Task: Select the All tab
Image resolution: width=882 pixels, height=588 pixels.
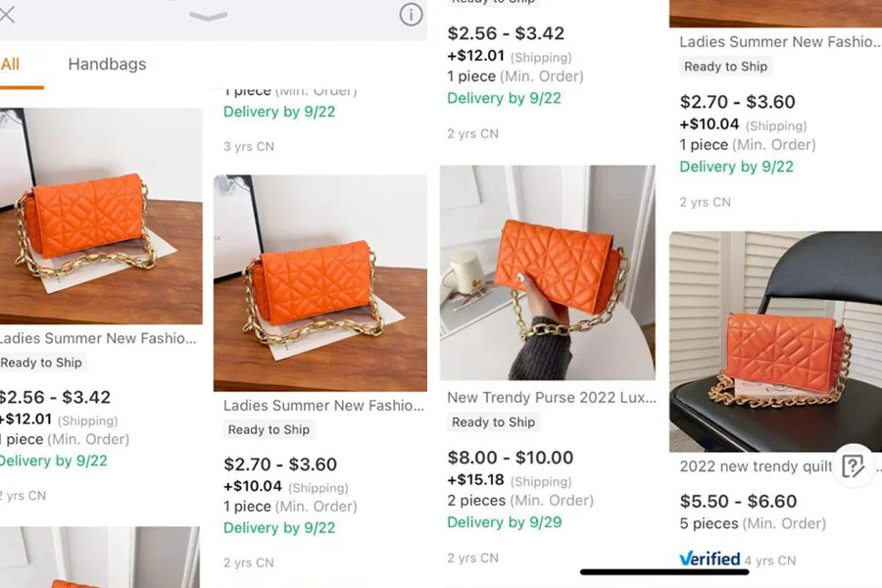Action: tap(11, 65)
